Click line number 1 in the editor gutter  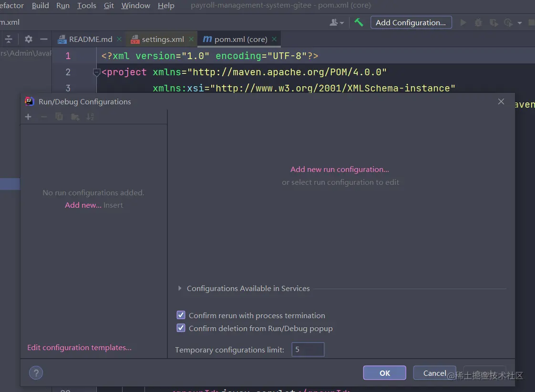point(68,56)
